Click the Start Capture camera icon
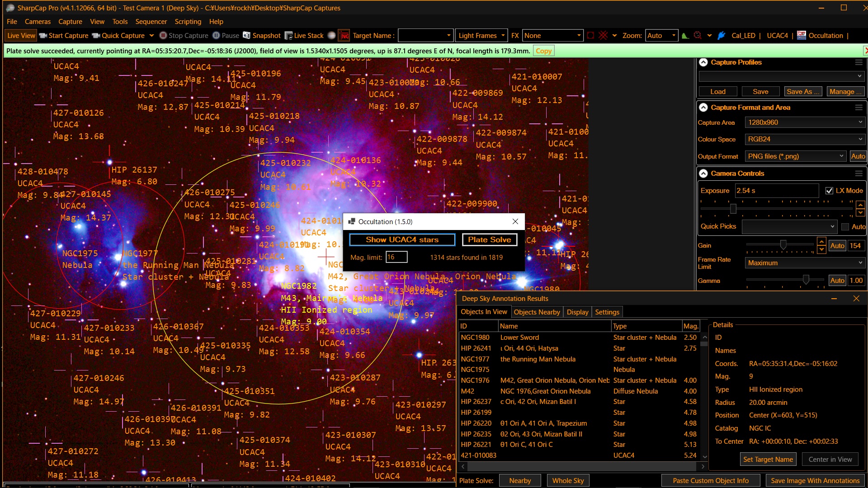 pyautogui.click(x=43, y=36)
